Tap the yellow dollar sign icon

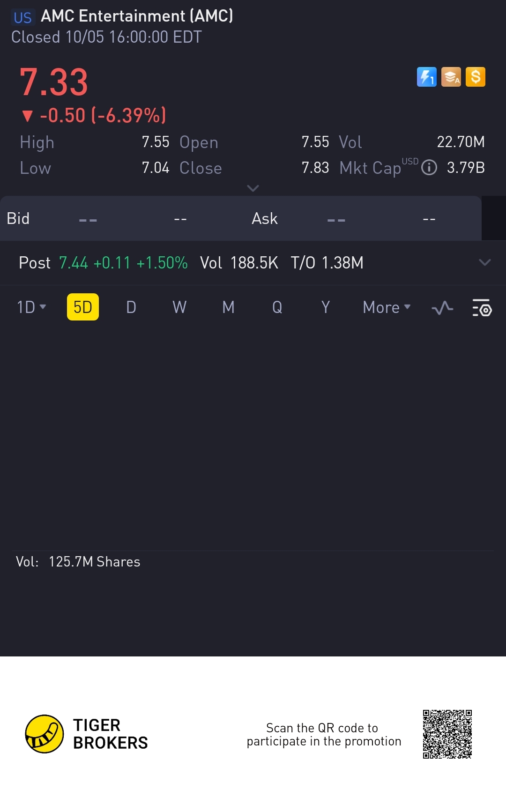click(x=476, y=77)
